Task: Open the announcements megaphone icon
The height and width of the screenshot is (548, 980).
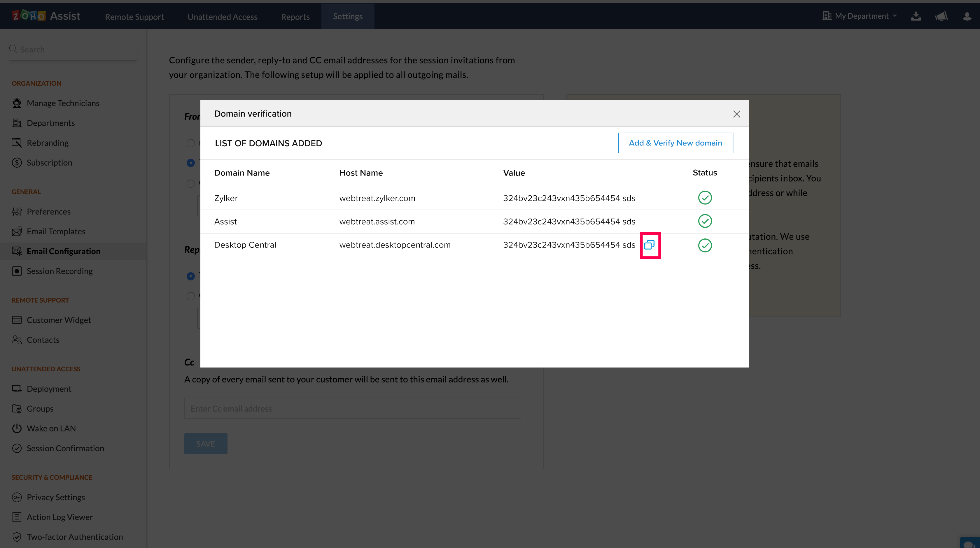Action: 941,16
